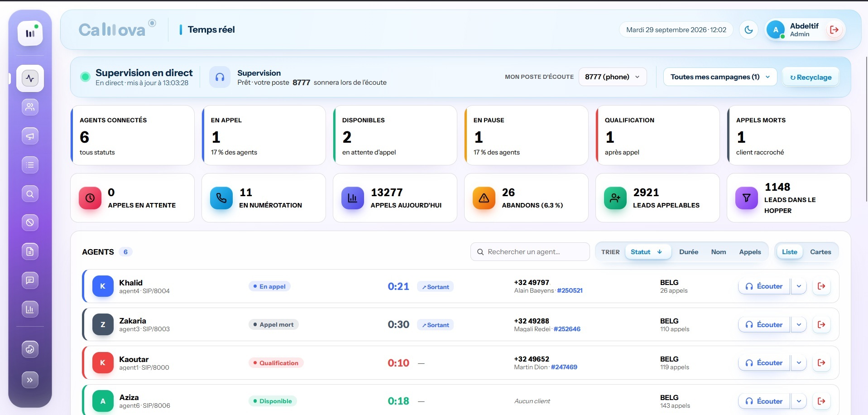868x415 pixels.
Task: Log out using header exit icon
Action: 834,30
